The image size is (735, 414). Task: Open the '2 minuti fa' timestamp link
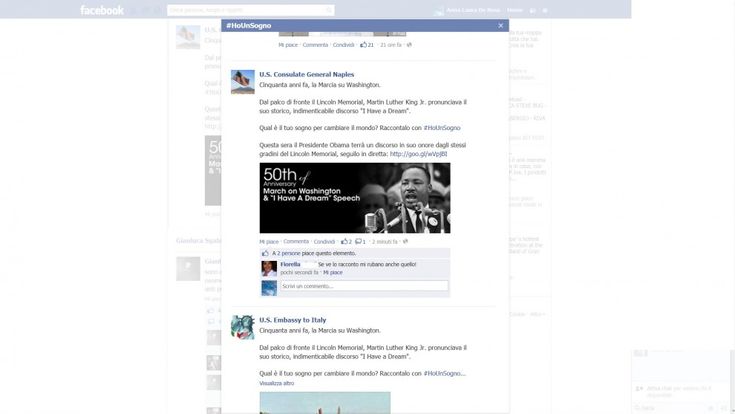[384, 242]
